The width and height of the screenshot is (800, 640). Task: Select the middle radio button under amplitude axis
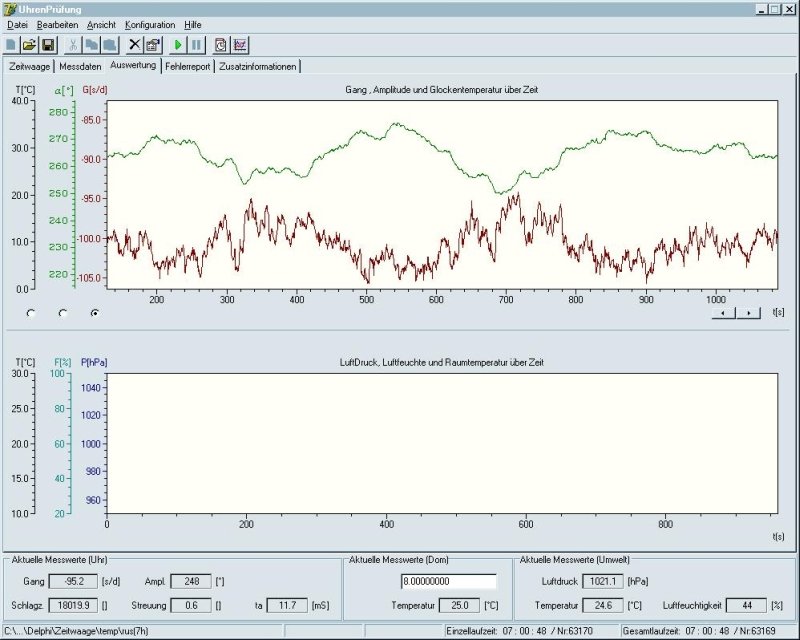pos(63,313)
